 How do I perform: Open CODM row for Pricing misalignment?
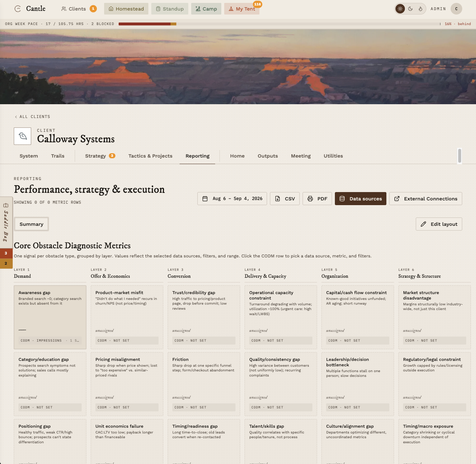[x=127, y=407]
